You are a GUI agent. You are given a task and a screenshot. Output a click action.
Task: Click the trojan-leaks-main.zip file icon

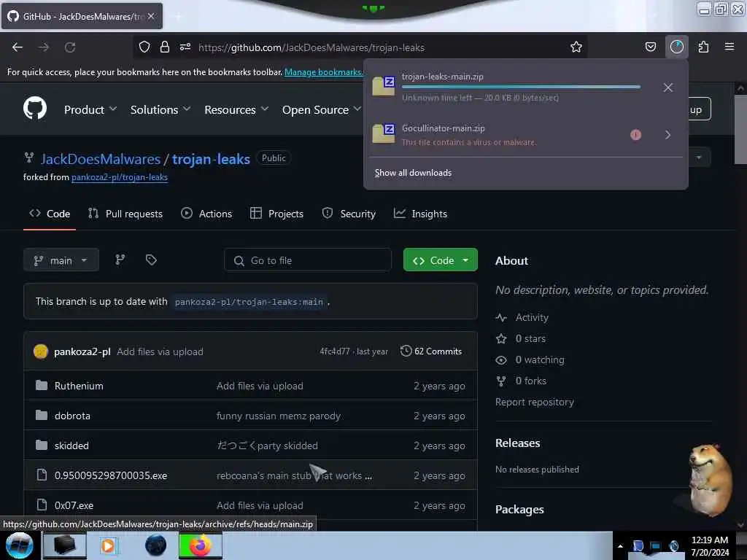click(x=384, y=86)
